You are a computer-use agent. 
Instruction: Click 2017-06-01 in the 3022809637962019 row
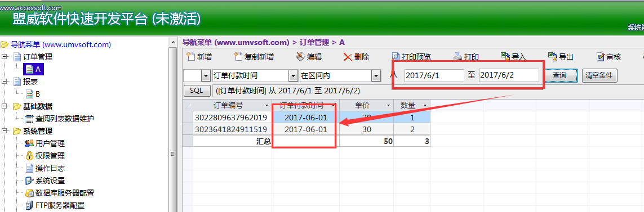(305, 118)
